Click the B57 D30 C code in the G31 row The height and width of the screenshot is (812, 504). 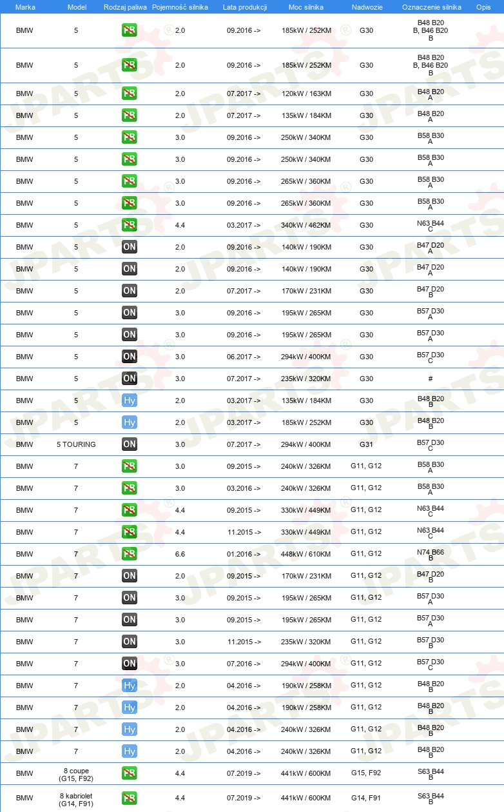tap(431, 445)
